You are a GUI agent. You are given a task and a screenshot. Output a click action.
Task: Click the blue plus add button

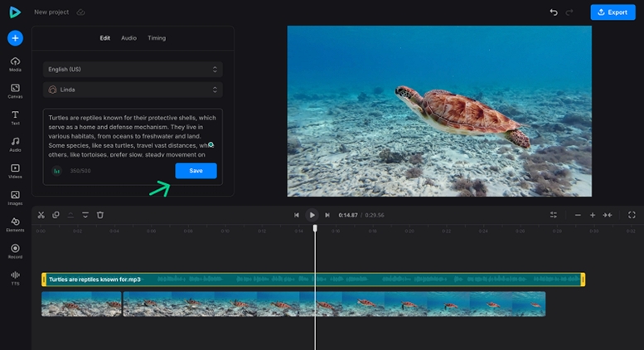click(x=15, y=38)
